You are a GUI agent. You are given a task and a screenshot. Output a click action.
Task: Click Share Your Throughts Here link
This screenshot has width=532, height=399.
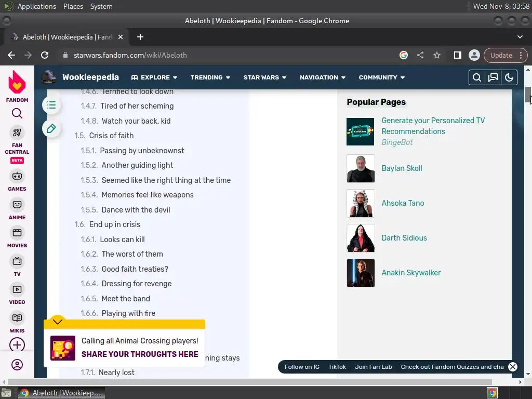coord(140,354)
